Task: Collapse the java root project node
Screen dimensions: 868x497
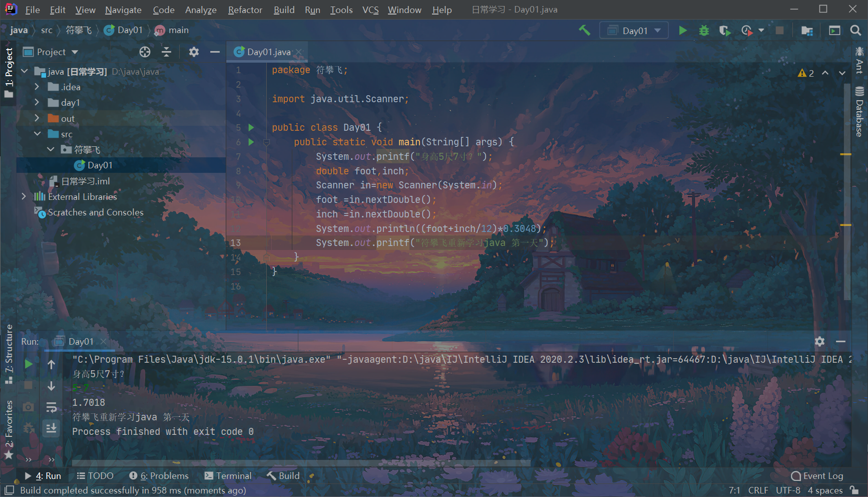Action: click(24, 71)
